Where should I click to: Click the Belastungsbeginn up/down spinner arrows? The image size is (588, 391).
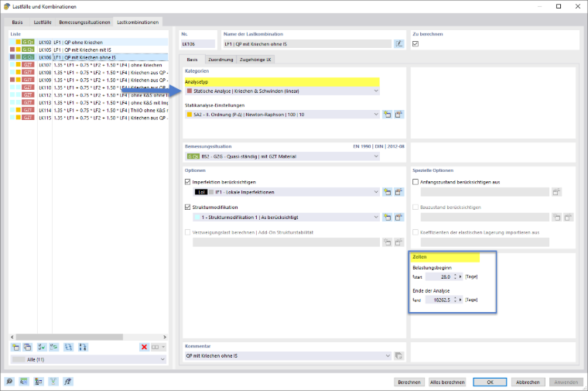tap(455, 276)
